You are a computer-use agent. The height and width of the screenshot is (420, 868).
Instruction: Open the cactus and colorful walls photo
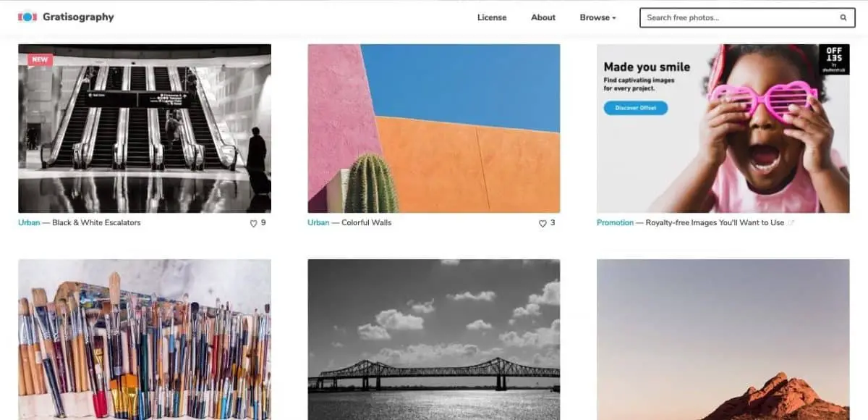434,128
